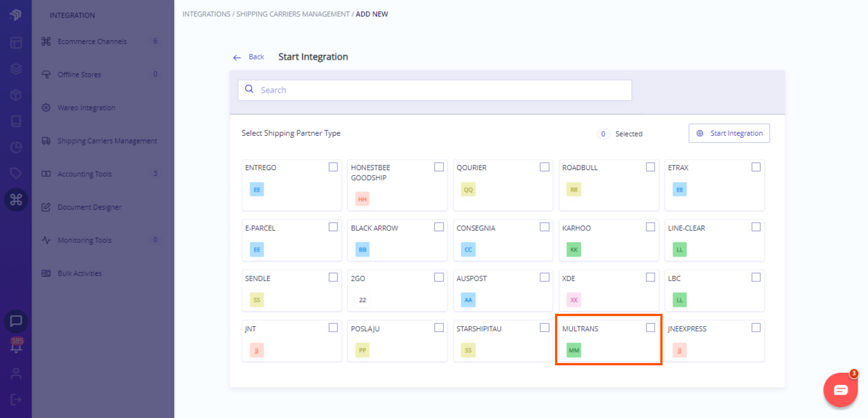Open the stacked layers icon in the rail

point(15,69)
